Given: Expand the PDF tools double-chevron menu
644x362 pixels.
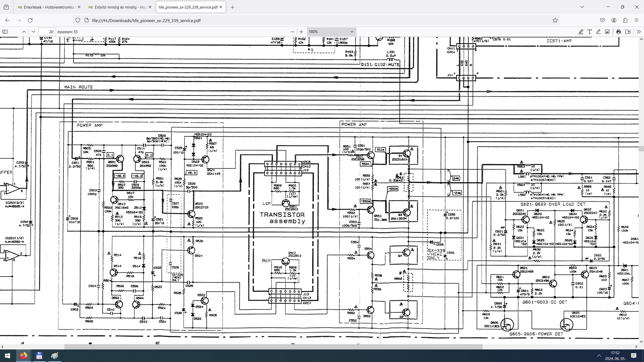Looking at the screenshot, I should click(638, 32).
